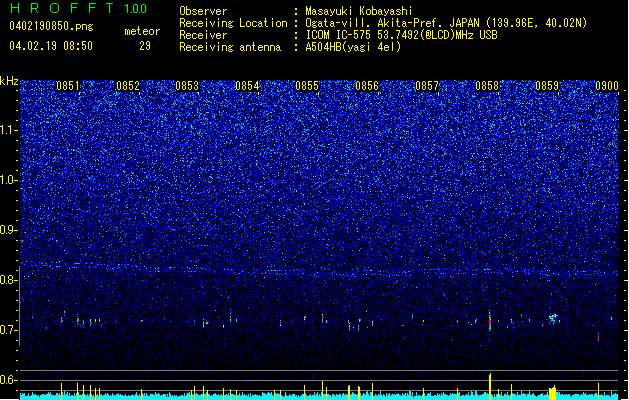This screenshot has width=629, height=400.
Task: Click the 0851 time marker
Action: (x=68, y=86)
